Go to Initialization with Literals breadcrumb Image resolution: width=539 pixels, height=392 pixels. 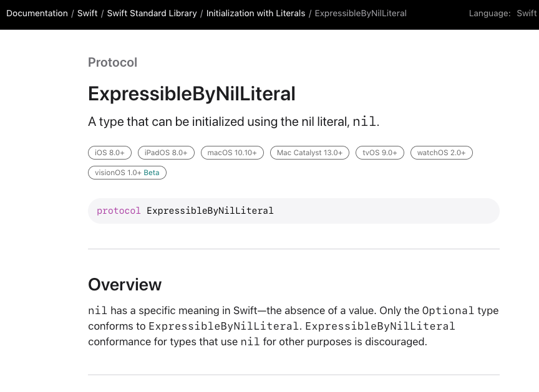[x=255, y=13]
